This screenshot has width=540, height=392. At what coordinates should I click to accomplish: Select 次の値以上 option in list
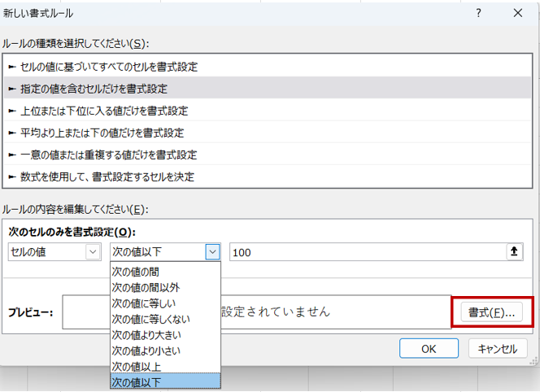pos(135,366)
